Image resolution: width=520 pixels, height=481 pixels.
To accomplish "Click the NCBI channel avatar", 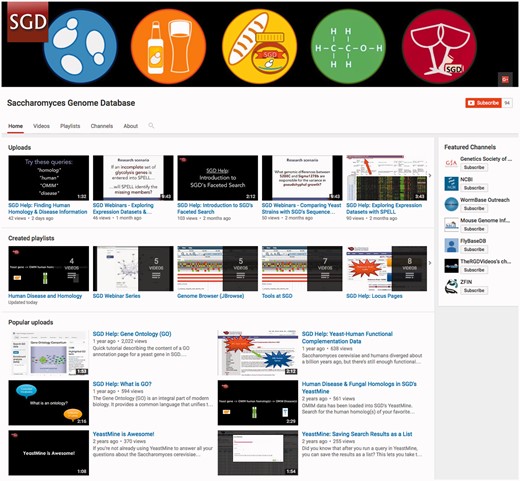I will (451, 184).
